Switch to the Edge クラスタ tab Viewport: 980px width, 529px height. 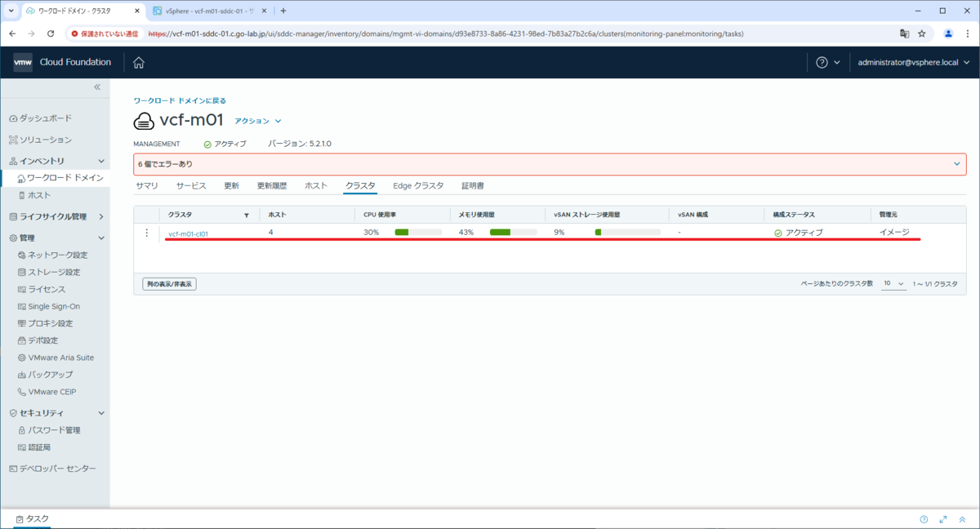click(x=418, y=186)
